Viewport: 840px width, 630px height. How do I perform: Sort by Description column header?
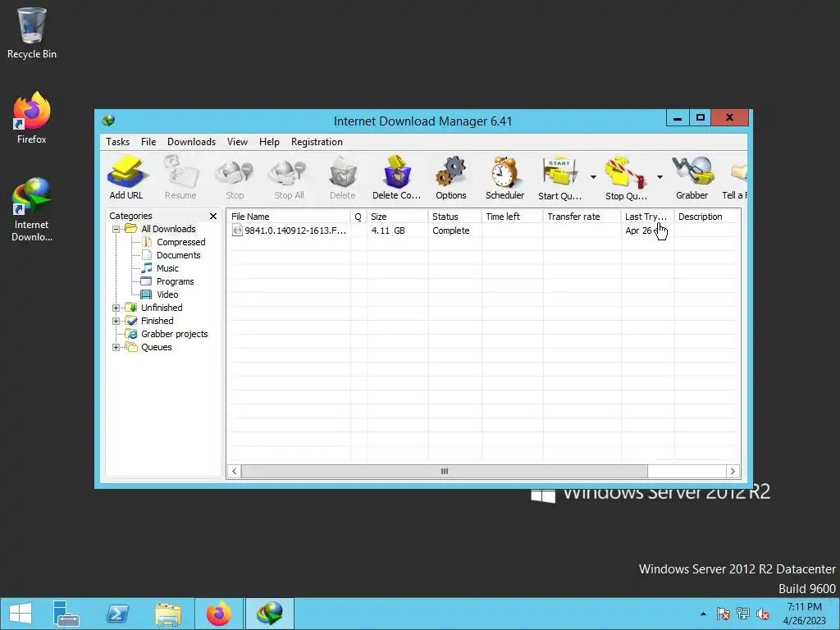(707, 217)
